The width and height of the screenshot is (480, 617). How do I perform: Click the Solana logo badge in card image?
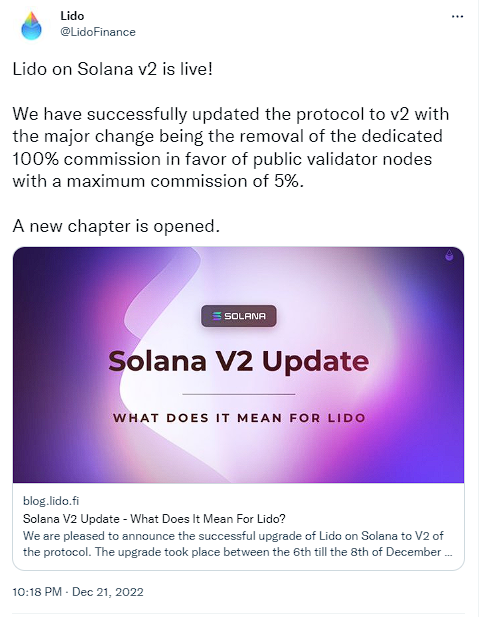[239, 316]
